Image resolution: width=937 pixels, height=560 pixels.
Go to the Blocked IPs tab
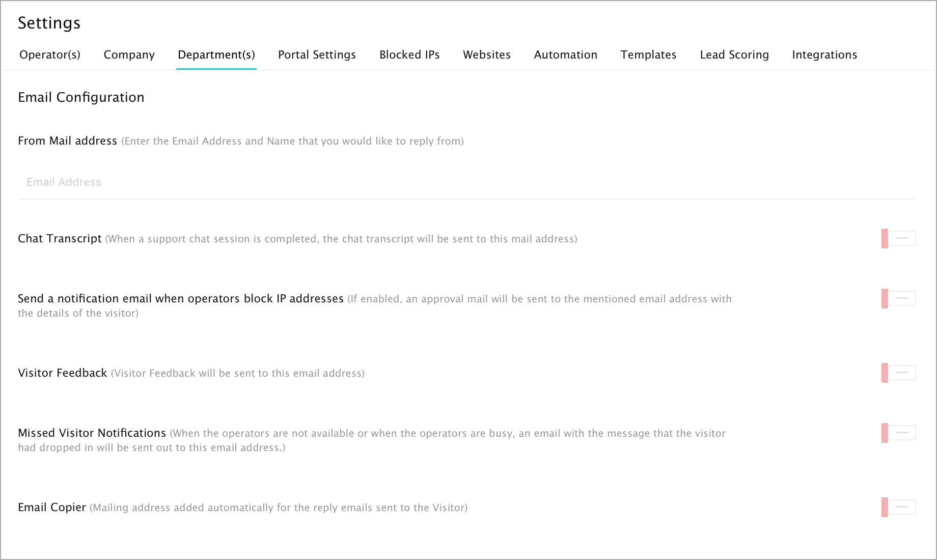409,54
